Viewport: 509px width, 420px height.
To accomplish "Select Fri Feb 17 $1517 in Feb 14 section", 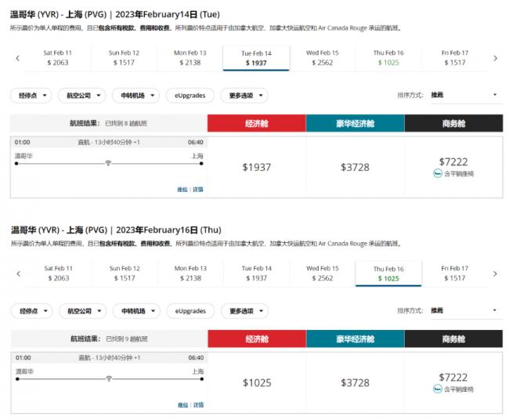I will click(x=455, y=58).
